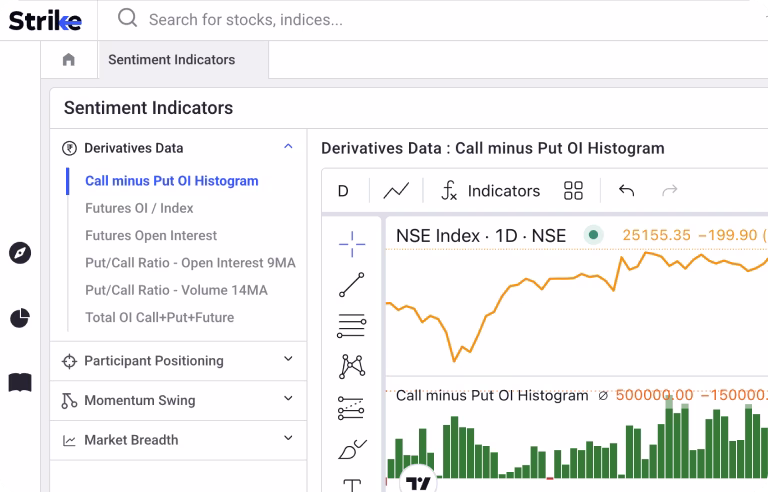Open the compass explore sidebar icon

coord(20,253)
